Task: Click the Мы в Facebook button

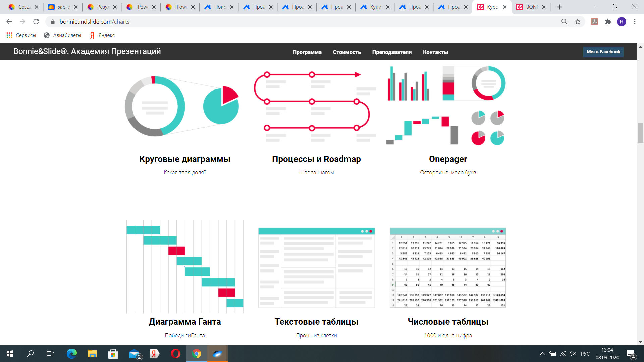Action: (x=603, y=52)
